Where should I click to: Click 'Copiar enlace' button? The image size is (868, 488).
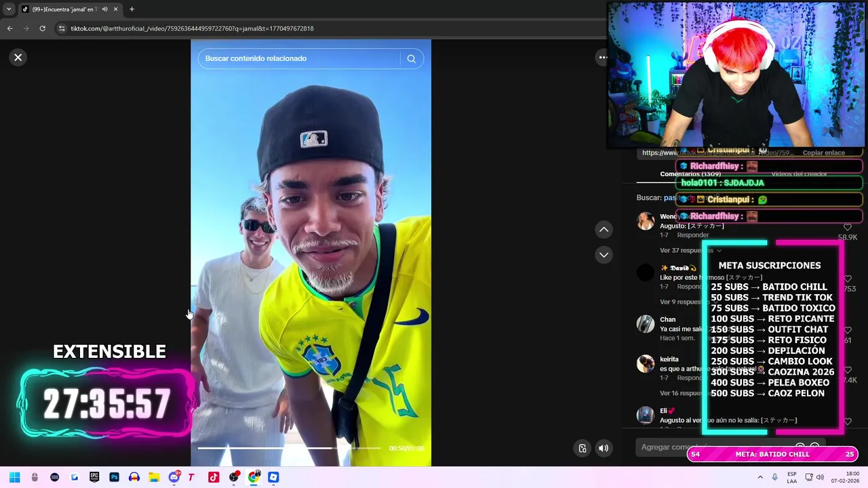pos(823,153)
